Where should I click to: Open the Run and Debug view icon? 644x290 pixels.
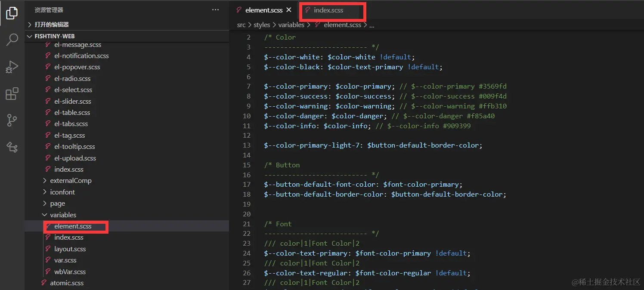coord(12,67)
